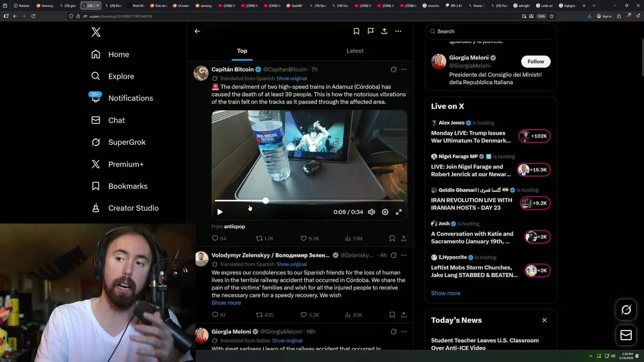644x362 pixels.
Task: Go back with the timeline arrow
Action: pyautogui.click(x=197, y=31)
